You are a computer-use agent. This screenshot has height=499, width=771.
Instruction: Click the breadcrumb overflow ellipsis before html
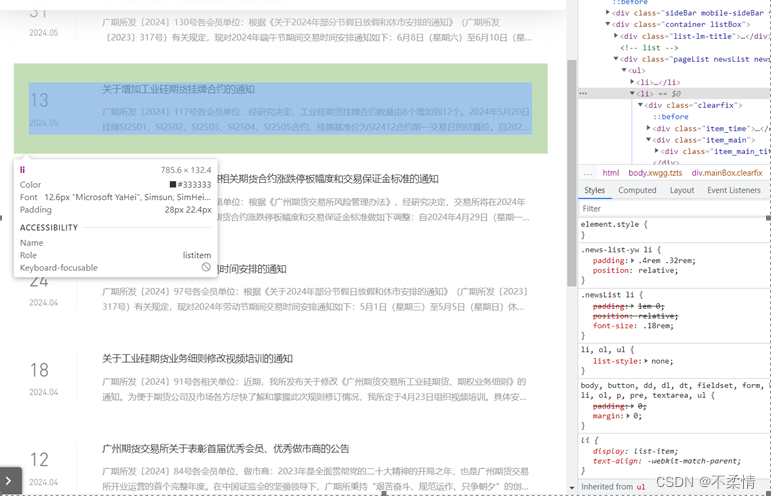tap(588, 173)
